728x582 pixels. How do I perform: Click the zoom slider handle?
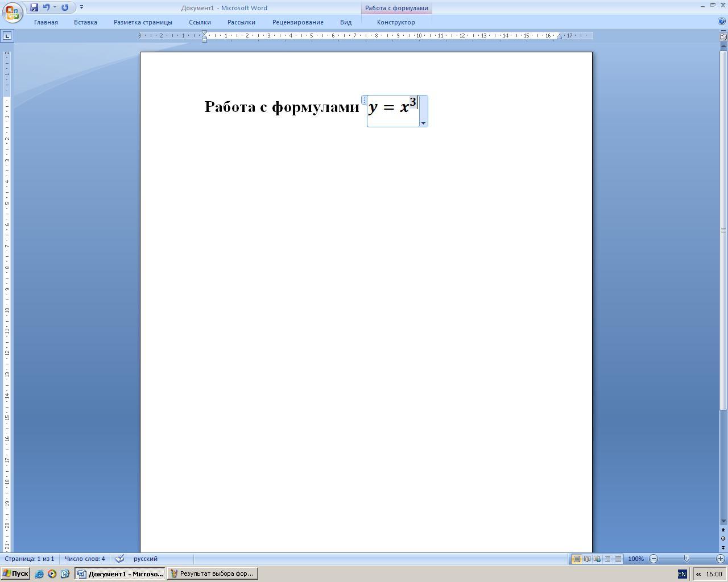pyautogui.click(x=686, y=559)
